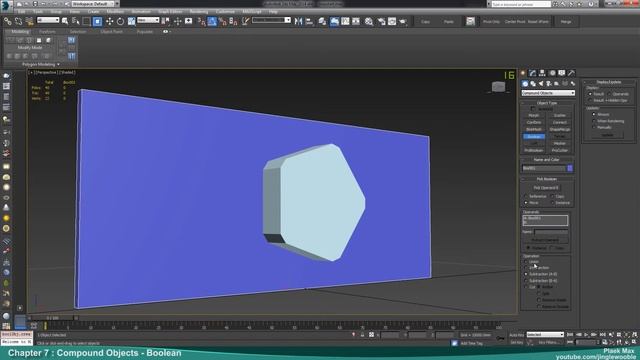Click the Unlink Selection tool
Image resolution: width=640 pixels, height=360 pixels.
(18, 21)
